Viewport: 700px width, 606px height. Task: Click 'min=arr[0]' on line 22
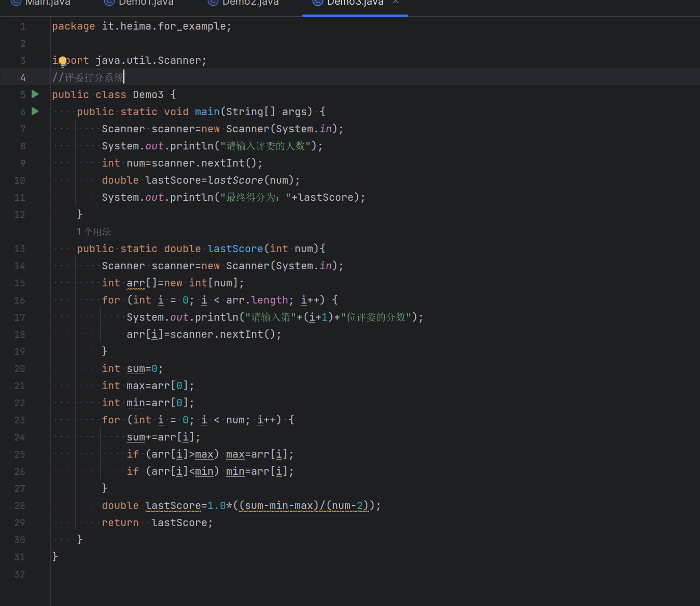coord(158,403)
